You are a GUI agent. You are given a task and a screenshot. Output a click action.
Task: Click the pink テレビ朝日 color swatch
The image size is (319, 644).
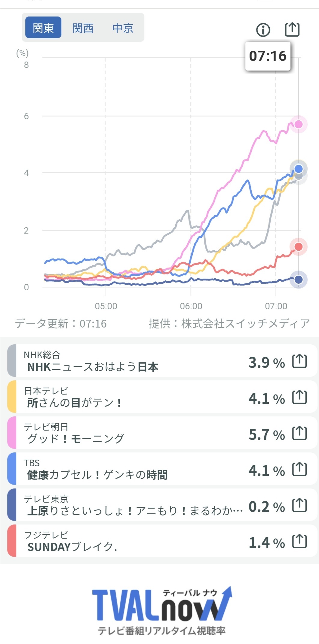[12, 433]
